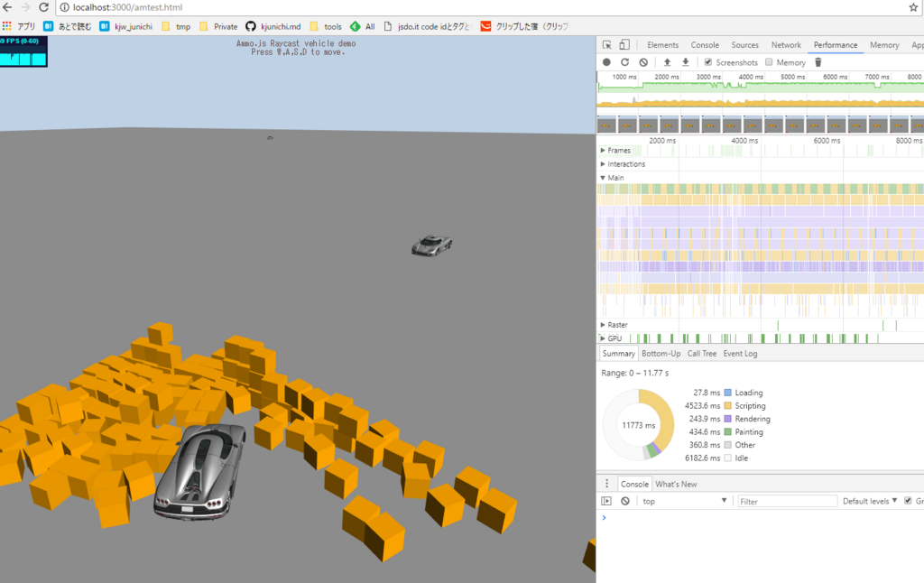924x583 pixels.
Task: Click the Rendering purple legend swatch
Action: coord(728,419)
